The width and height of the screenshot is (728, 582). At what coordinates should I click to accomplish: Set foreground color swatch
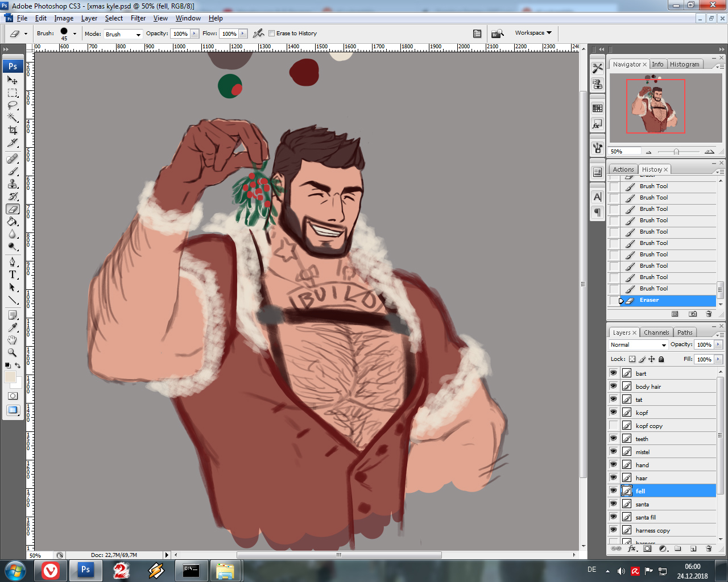[10, 377]
